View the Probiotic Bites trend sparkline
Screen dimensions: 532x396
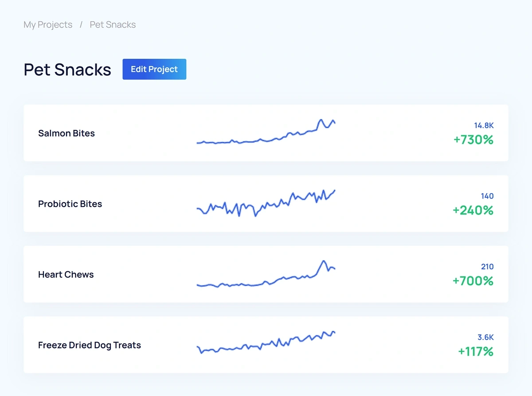266,203
